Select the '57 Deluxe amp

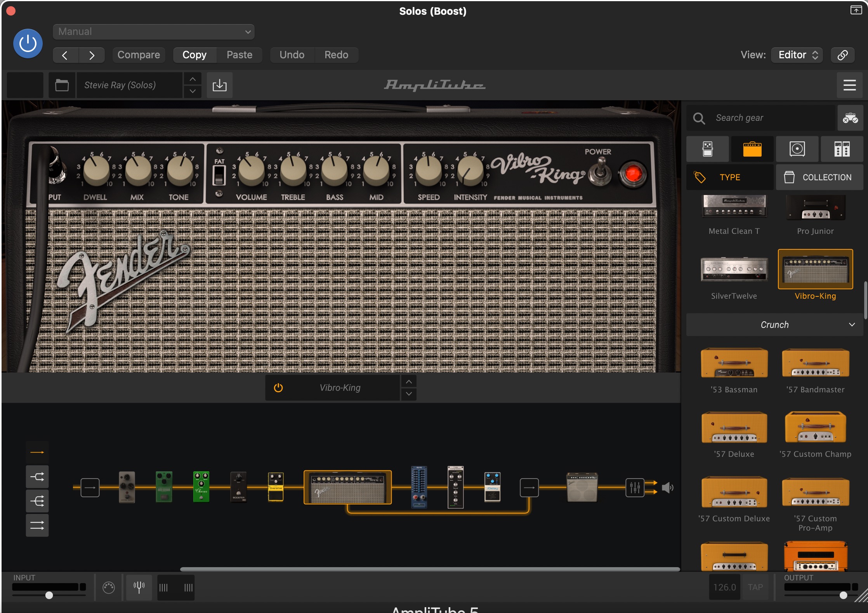[x=734, y=435]
